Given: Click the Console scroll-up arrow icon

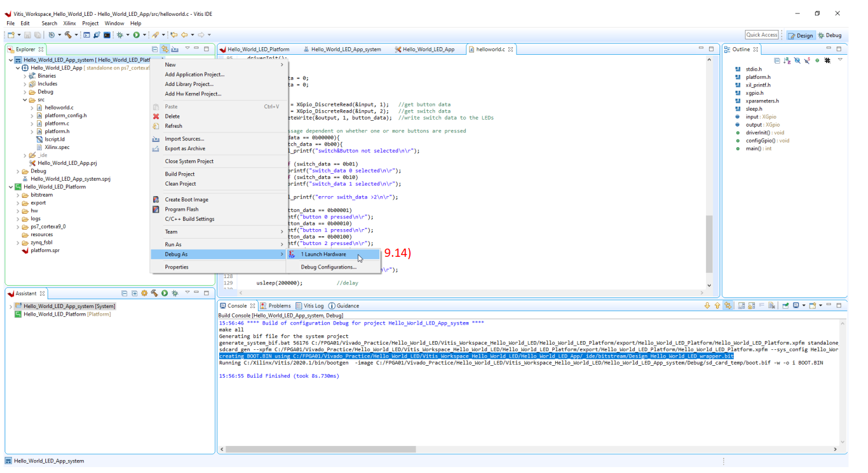Looking at the screenshot, I should pyautogui.click(x=717, y=306).
